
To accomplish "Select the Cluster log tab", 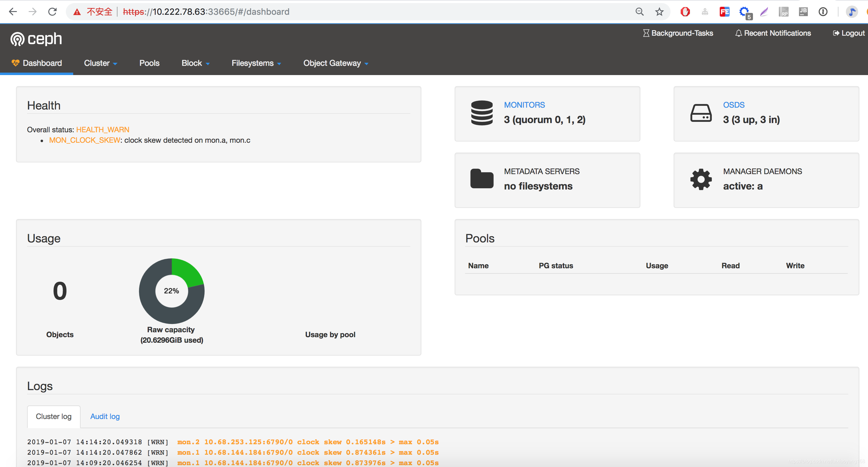I will pyautogui.click(x=54, y=417).
